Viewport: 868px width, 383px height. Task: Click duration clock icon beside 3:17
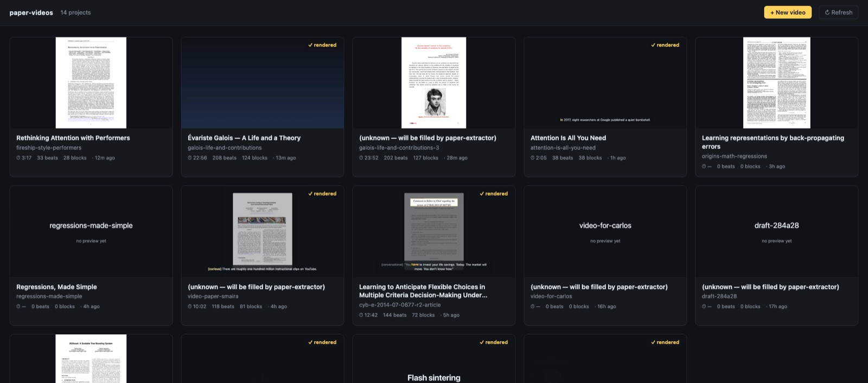(18, 158)
